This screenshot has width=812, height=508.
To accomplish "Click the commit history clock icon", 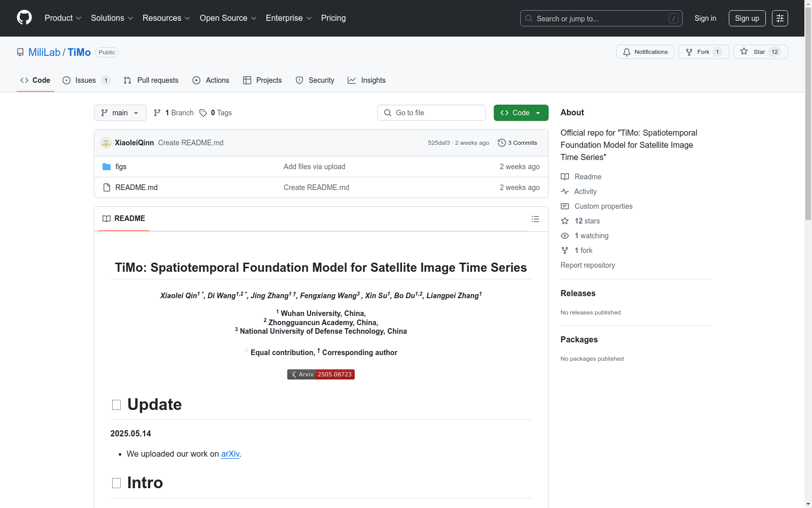I will coord(502,143).
